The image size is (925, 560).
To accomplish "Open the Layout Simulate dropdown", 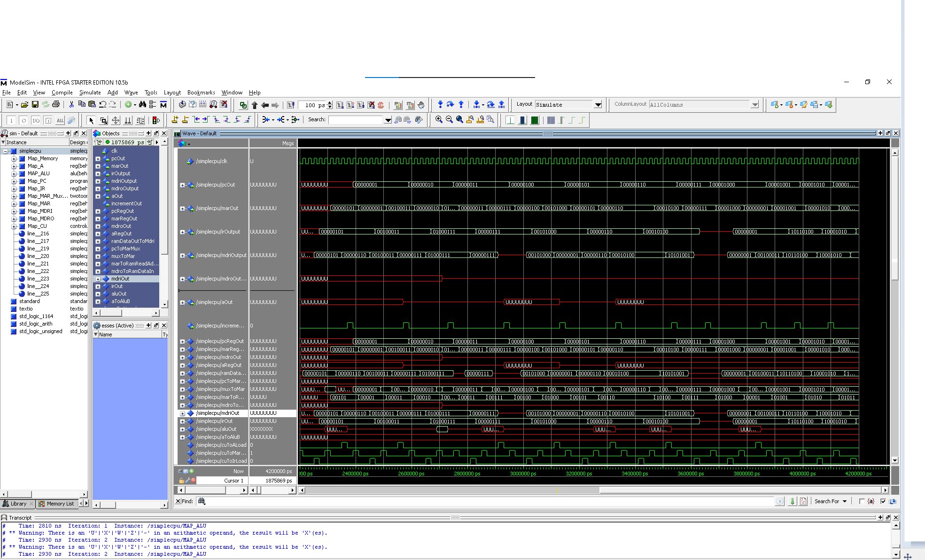I will point(598,105).
